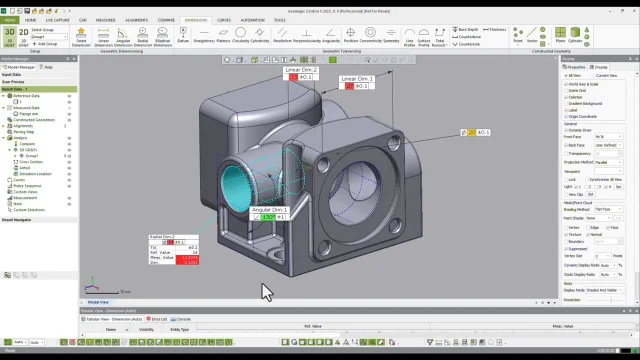The image size is (640, 360).
Task: Collapse the Reference Data tree node
Action: click(4, 96)
